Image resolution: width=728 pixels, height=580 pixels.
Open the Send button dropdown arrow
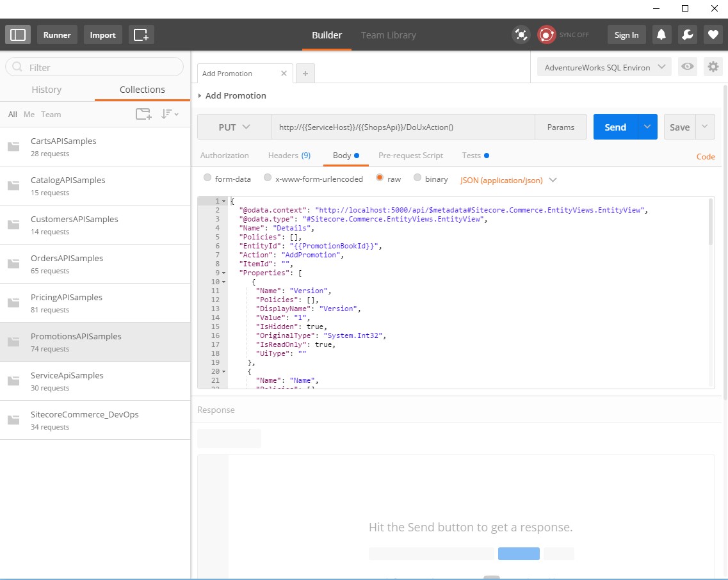click(648, 127)
